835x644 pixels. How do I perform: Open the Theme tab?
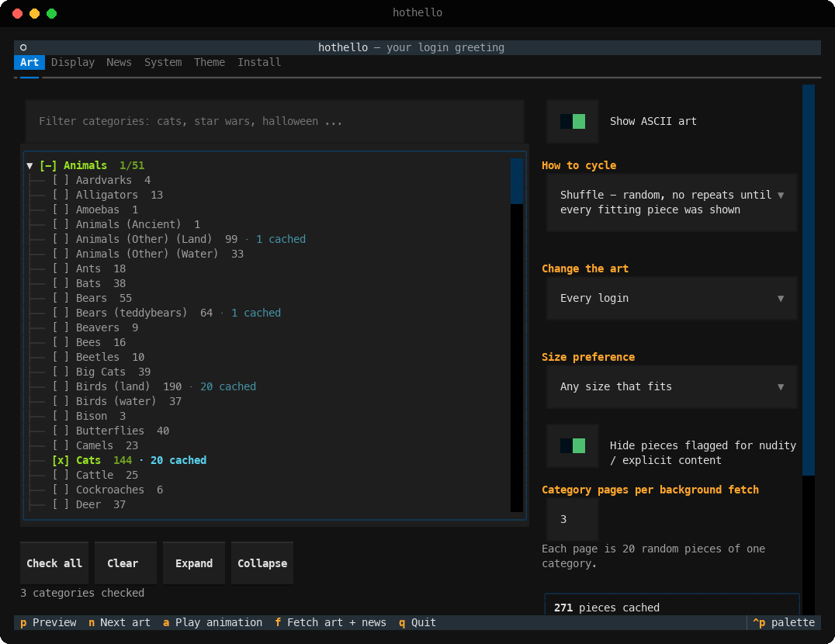(210, 62)
